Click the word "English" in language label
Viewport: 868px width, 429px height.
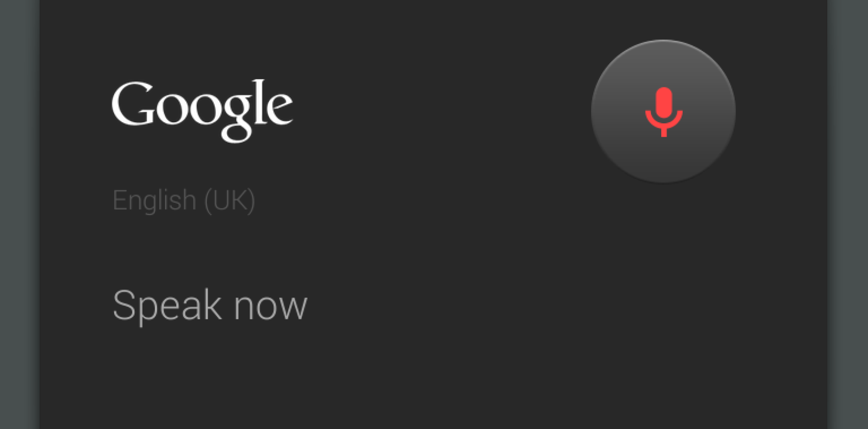pyautogui.click(x=154, y=201)
